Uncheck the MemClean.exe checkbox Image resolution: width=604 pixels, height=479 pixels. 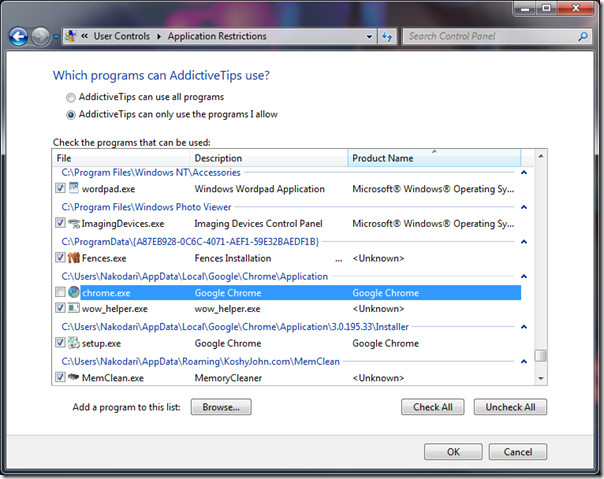pos(60,377)
